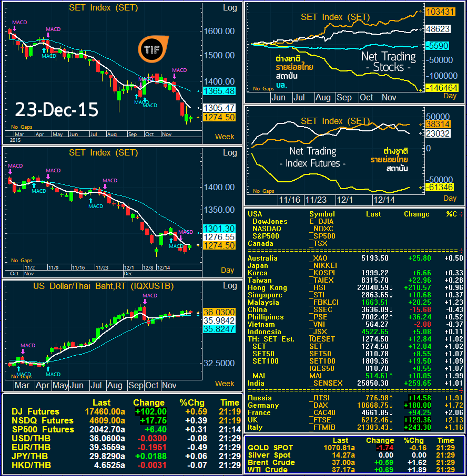This screenshot has width=467, height=476.
Task: Select the USD/THB row label
Action: pos(31,438)
